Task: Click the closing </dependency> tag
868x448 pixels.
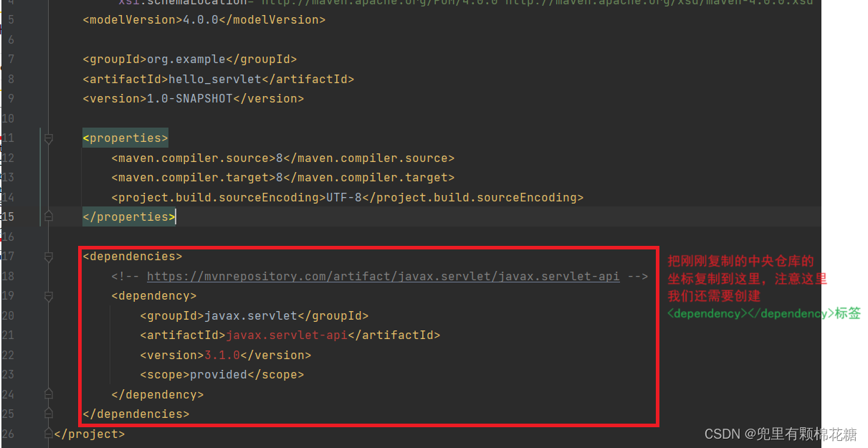Action: (x=157, y=395)
